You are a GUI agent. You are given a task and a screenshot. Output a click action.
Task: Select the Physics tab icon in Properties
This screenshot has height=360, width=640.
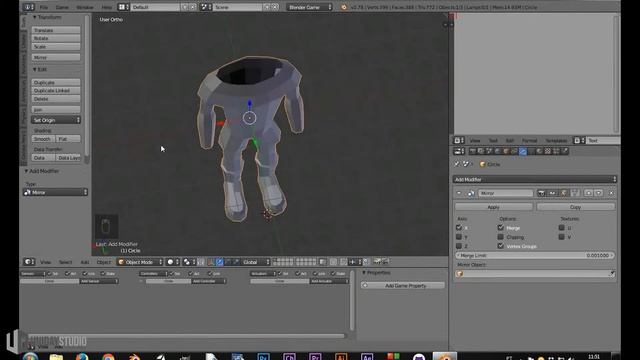click(565, 151)
